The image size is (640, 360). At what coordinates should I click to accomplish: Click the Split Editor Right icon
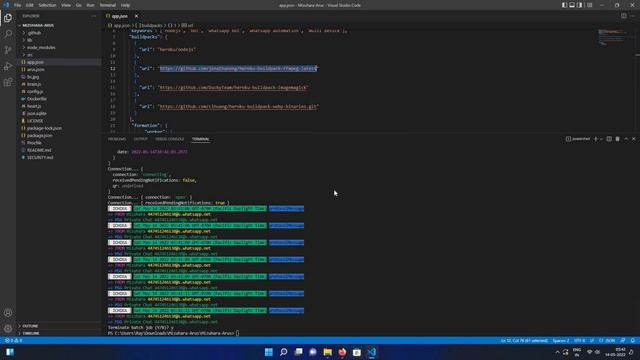pyautogui.click(x=624, y=16)
